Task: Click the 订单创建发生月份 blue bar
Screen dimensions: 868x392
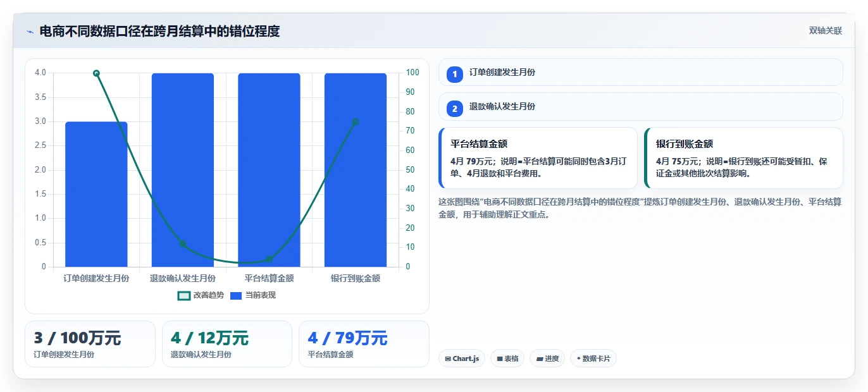Action: click(96, 194)
